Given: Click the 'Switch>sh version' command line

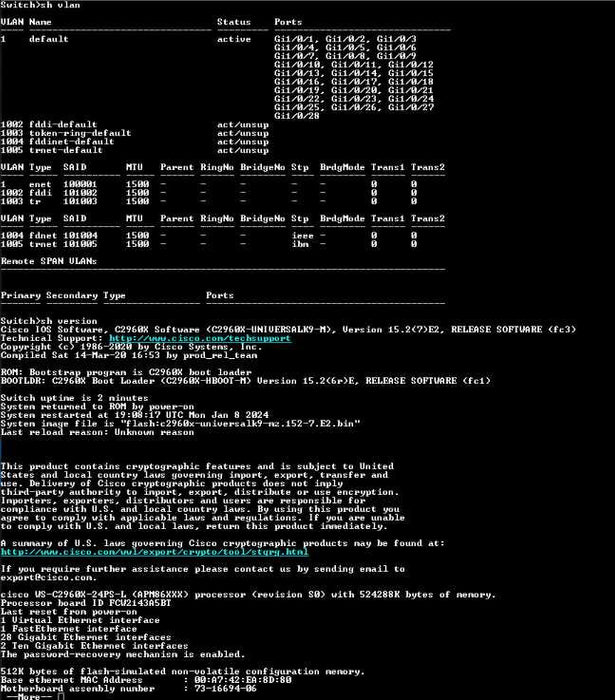Looking at the screenshot, I should click(49, 321).
